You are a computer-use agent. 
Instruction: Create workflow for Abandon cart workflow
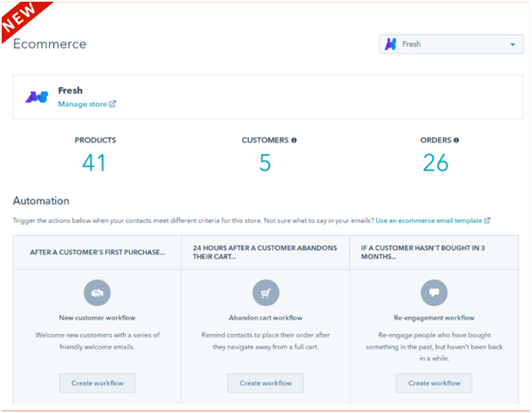[x=266, y=383]
